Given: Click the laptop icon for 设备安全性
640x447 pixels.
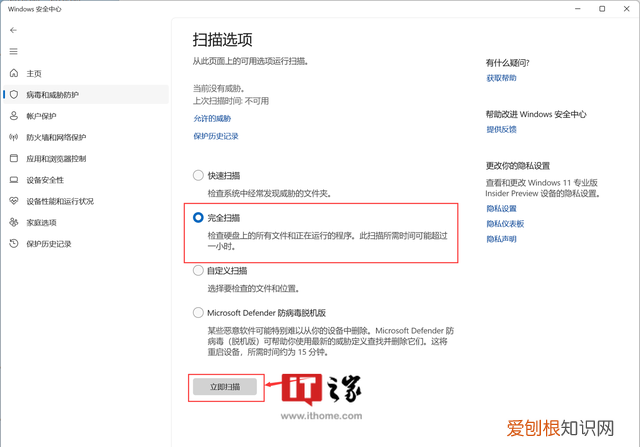Looking at the screenshot, I should [x=14, y=180].
